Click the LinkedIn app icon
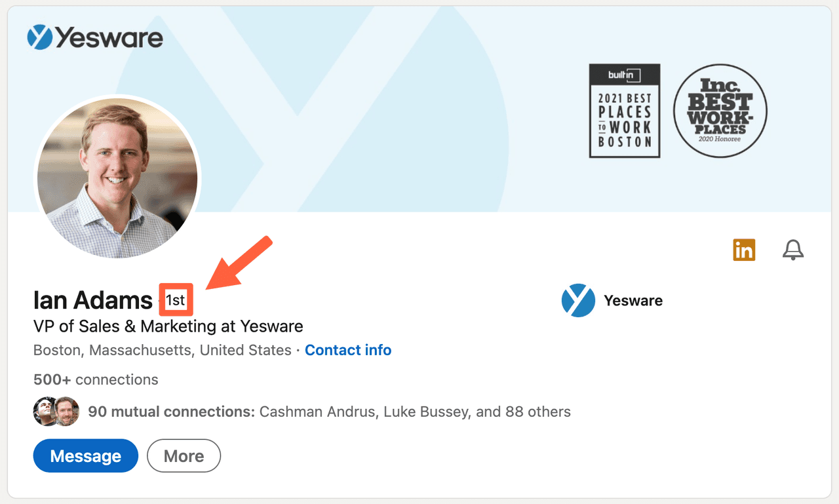 tap(744, 250)
